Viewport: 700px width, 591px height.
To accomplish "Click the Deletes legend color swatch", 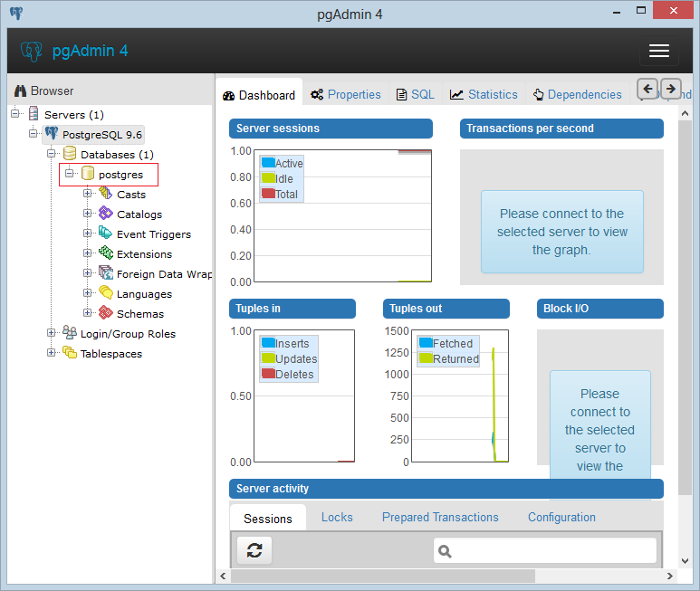I will tap(268, 373).
